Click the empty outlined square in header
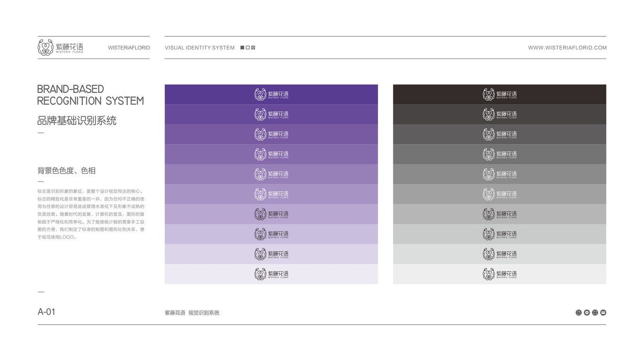Image resolution: width=644 pixels, height=361 pixels. (x=248, y=48)
